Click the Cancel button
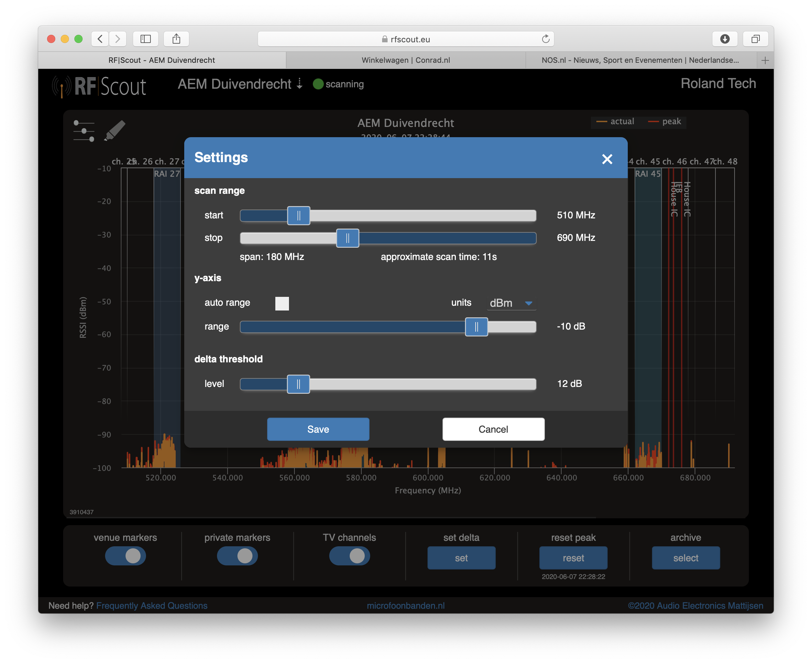The height and width of the screenshot is (664, 812). point(493,429)
